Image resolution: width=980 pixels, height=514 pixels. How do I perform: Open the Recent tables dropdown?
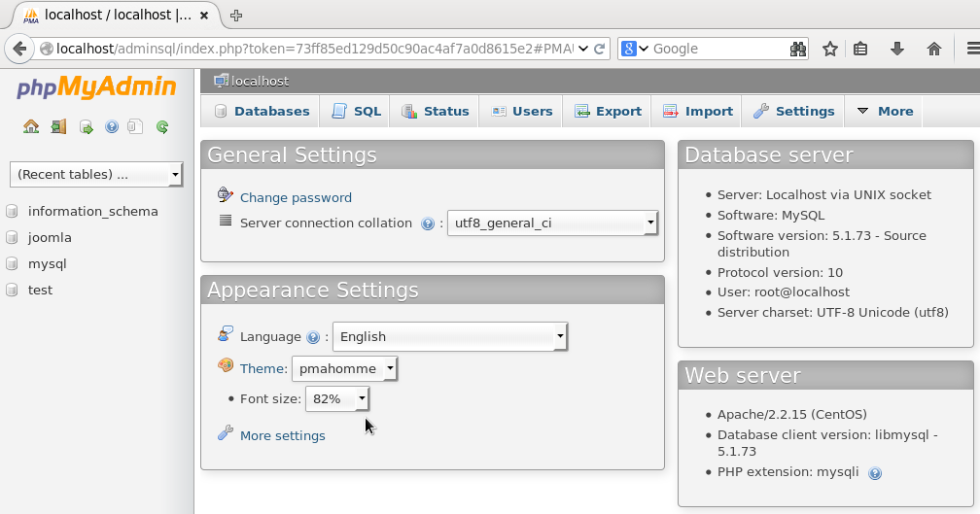(96, 174)
